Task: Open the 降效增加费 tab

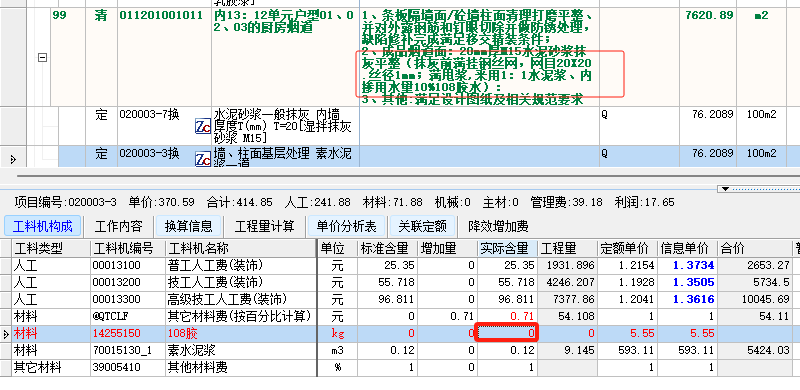Action: pyautogui.click(x=498, y=226)
